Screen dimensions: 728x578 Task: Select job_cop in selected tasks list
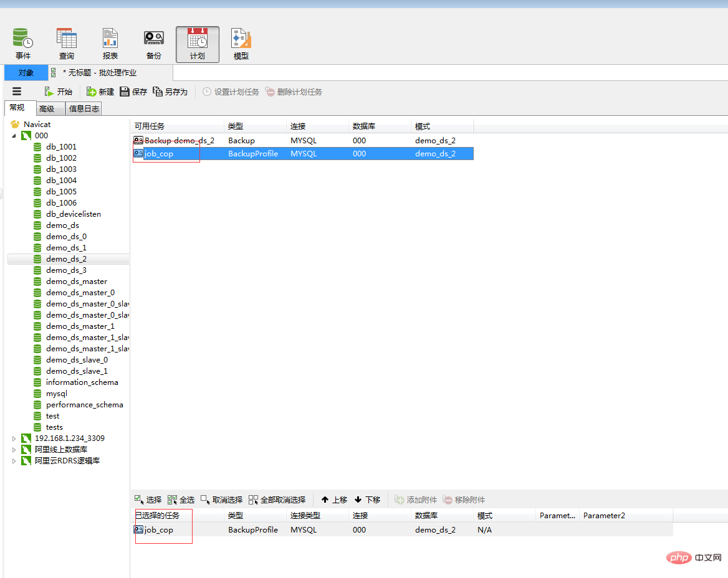[402, 530]
